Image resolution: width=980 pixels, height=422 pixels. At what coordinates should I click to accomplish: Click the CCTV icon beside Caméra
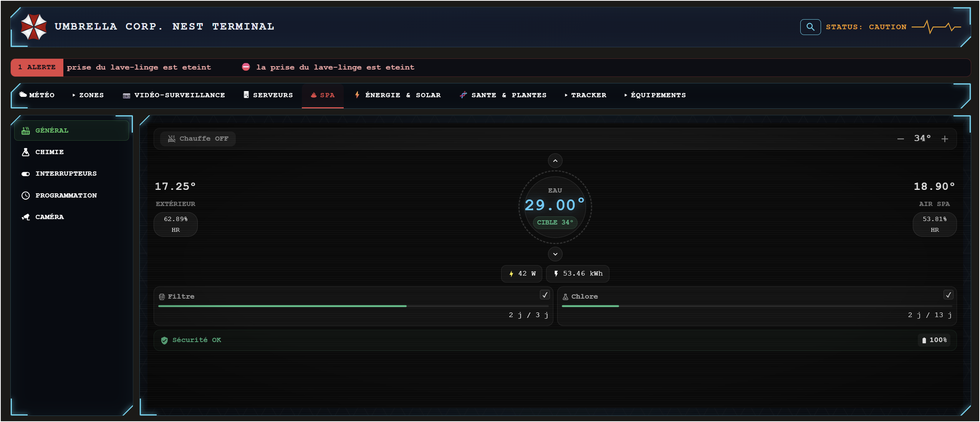26,217
